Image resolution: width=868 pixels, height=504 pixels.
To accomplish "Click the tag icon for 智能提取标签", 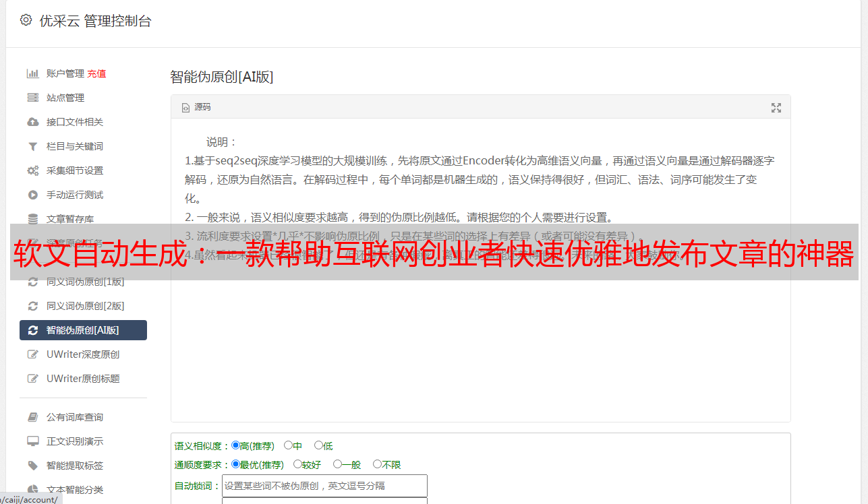I will pyautogui.click(x=32, y=466).
